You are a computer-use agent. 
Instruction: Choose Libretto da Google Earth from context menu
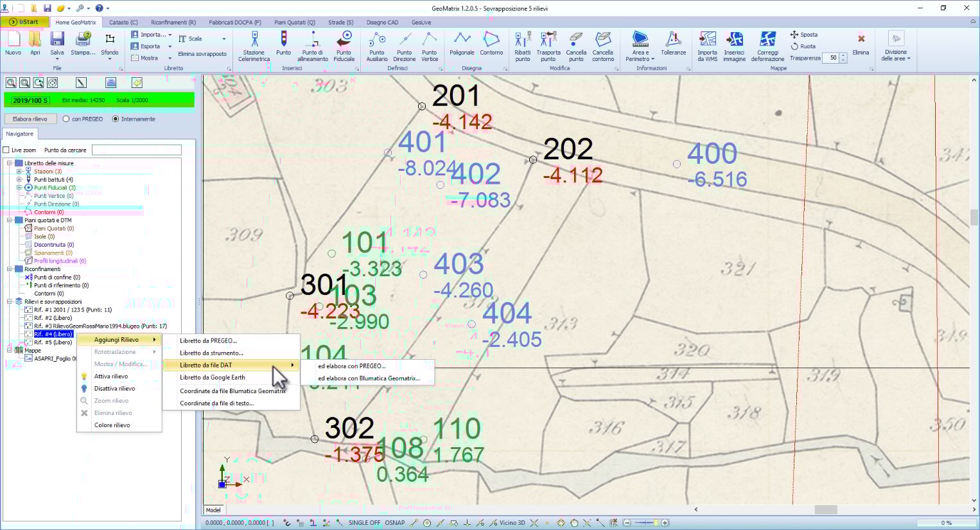click(x=212, y=378)
